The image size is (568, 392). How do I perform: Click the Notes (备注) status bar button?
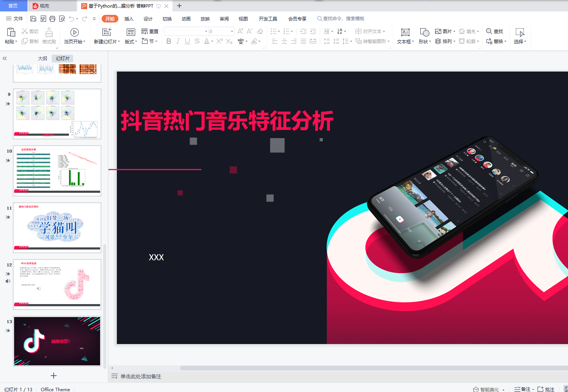pos(522,389)
